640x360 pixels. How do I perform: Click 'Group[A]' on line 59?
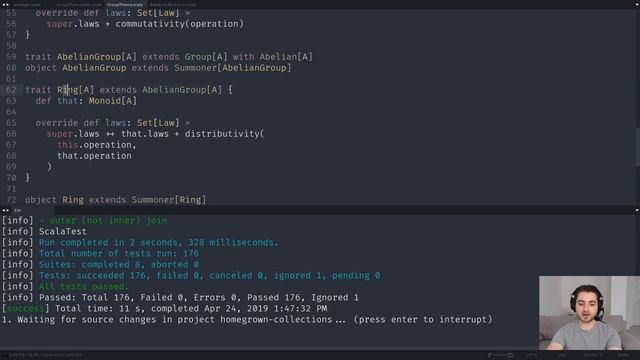point(206,57)
